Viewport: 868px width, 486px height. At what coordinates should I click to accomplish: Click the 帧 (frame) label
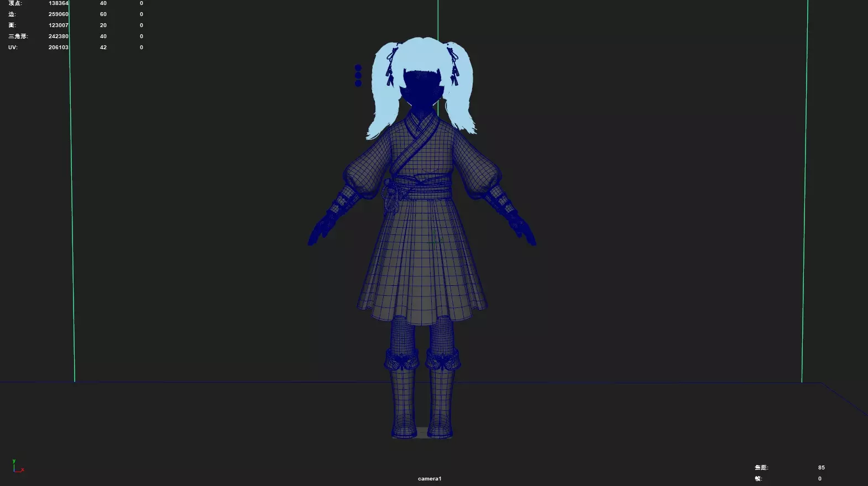point(759,479)
